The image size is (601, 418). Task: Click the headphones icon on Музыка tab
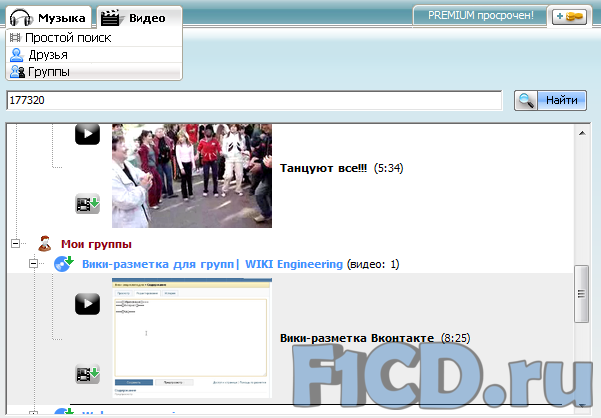click(21, 18)
